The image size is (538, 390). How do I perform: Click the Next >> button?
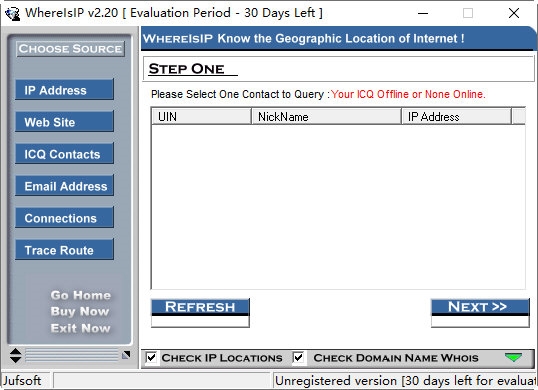[x=480, y=313]
